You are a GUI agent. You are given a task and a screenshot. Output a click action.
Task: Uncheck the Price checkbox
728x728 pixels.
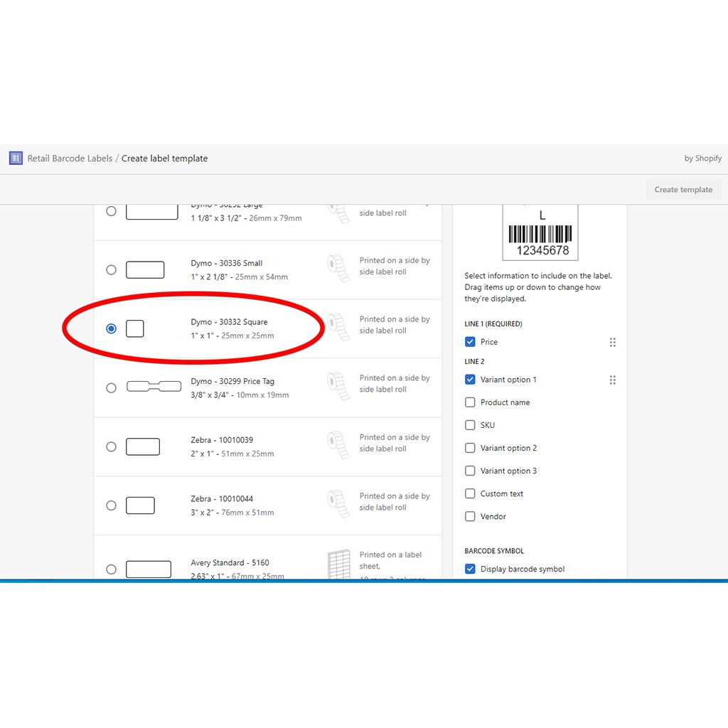click(x=470, y=342)
